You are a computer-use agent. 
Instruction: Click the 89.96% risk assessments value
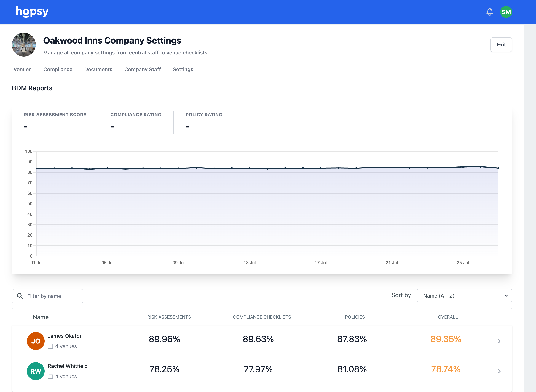click(x=164, y=339)
